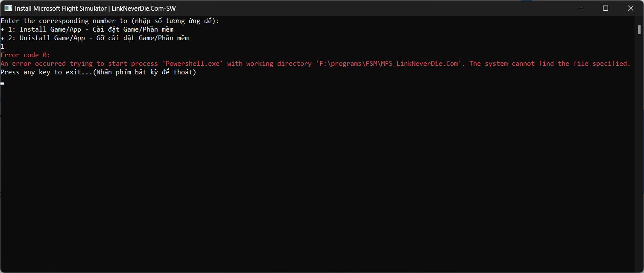Viewport: 644px width, 273px height.
Task: Close the Install Microsoft Flight Simulator window
Action: [x=631, y=8]
